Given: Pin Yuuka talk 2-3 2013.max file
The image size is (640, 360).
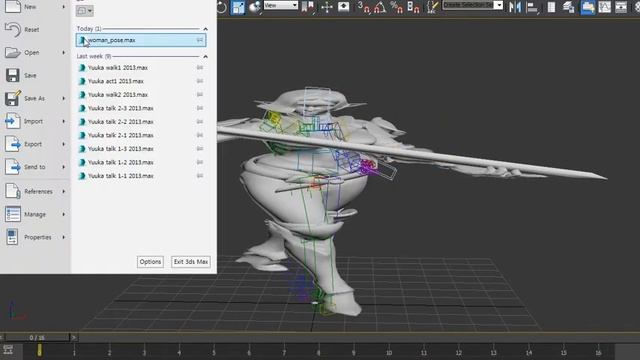Looking at the screenshot, I should click(200, 108).
